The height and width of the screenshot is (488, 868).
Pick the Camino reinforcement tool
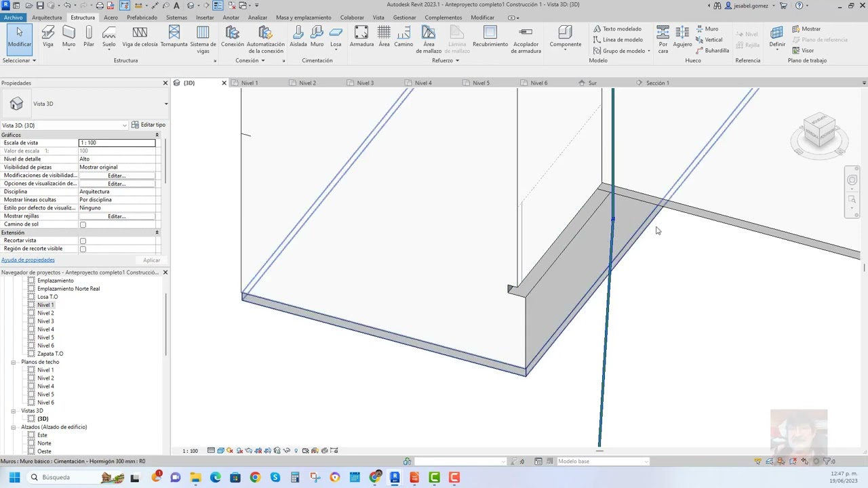[403, 37]
